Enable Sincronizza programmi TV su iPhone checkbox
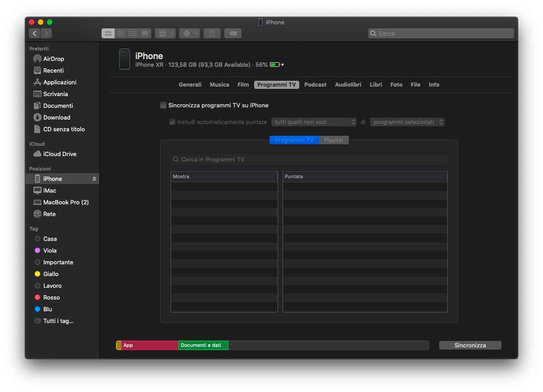 tap(163, 105)
